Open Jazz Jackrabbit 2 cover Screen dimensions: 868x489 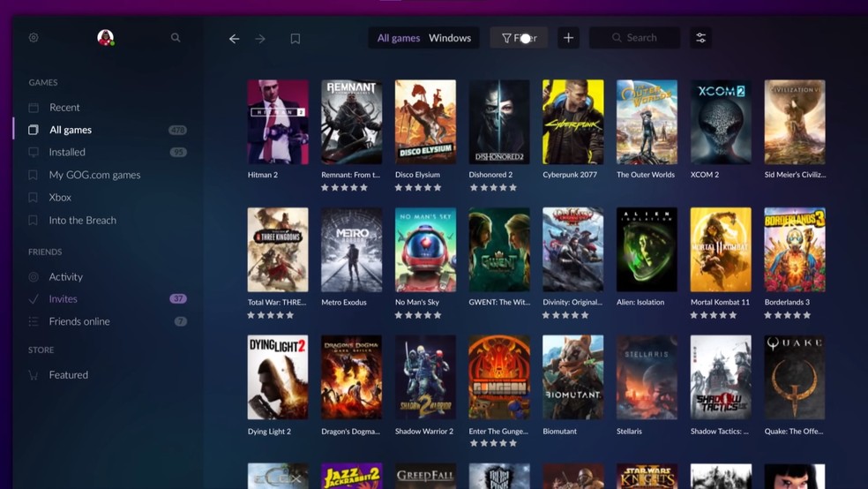coord(351,476)
